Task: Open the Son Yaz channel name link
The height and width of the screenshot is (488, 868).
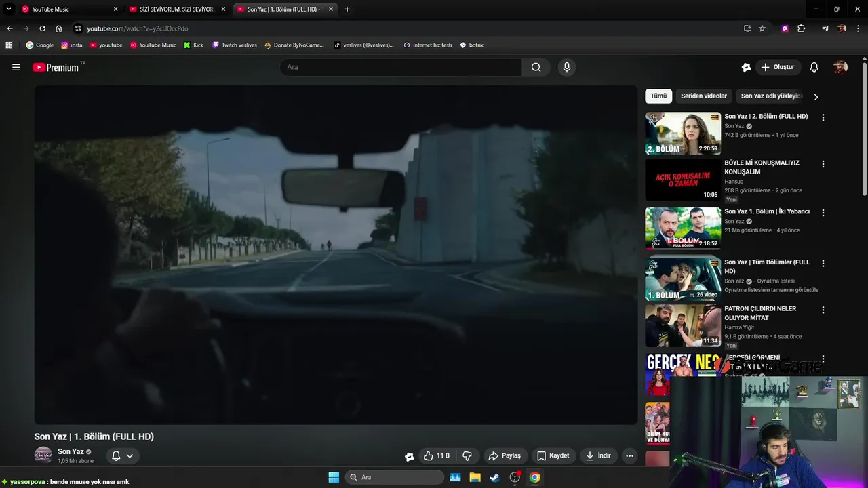Action: 71,451
